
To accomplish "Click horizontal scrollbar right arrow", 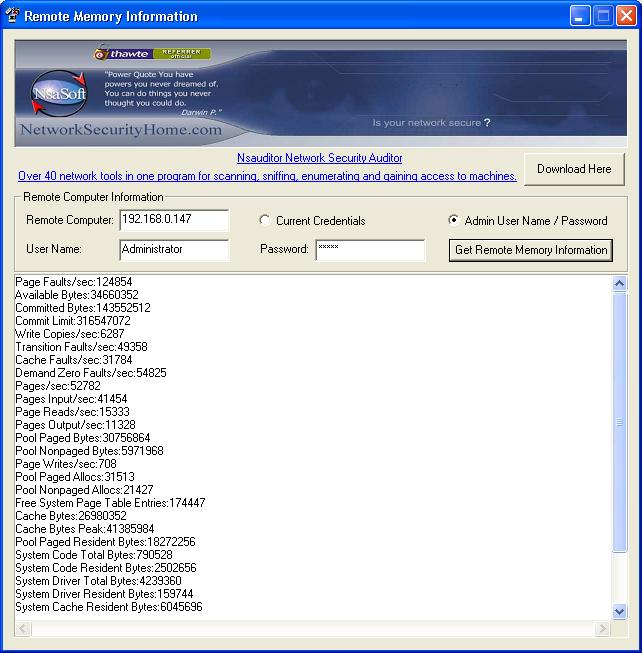I will click(x=602, y=629).
